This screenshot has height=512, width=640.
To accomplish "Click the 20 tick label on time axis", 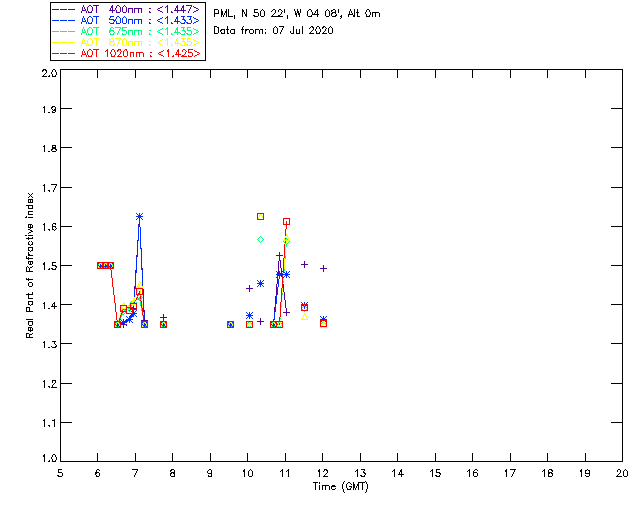I will 622,473.
